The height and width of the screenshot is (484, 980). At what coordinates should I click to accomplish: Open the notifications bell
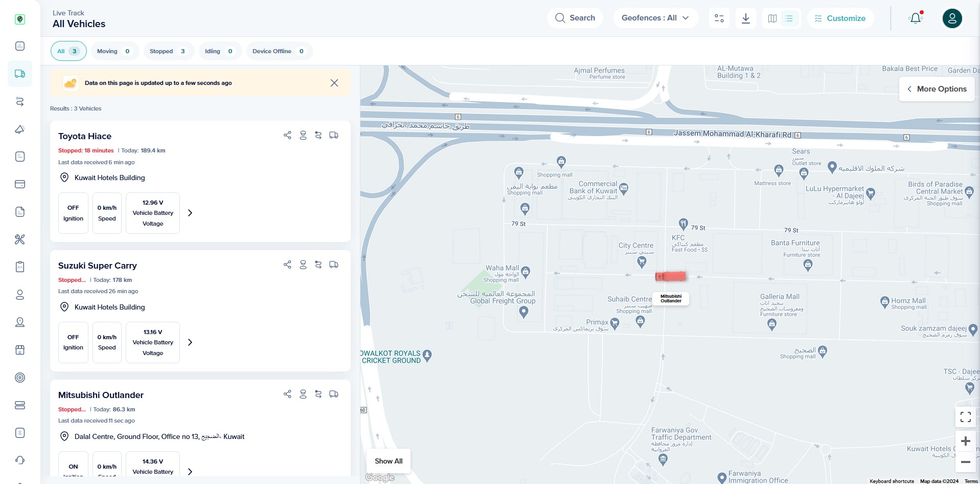(916, 18)
